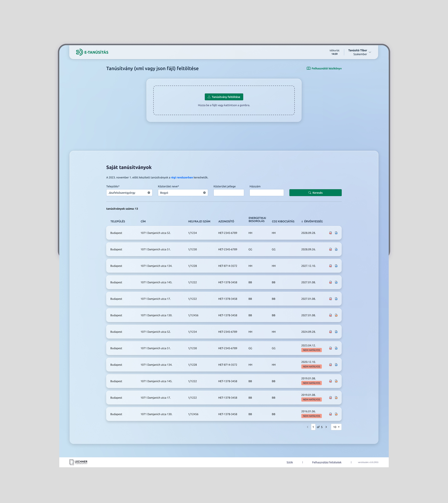Click the Keresés search button
The image size is (448, 503).
pos(315,193)
